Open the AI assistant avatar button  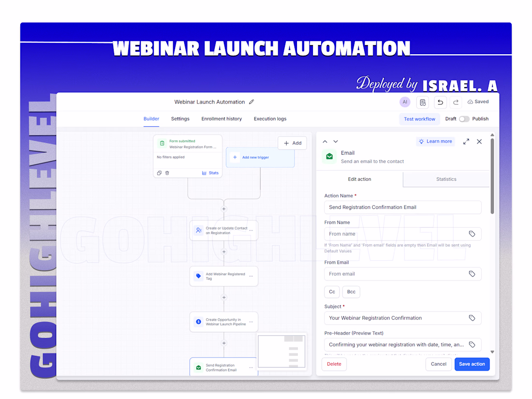pyautogui.click(x=405, y=102)
